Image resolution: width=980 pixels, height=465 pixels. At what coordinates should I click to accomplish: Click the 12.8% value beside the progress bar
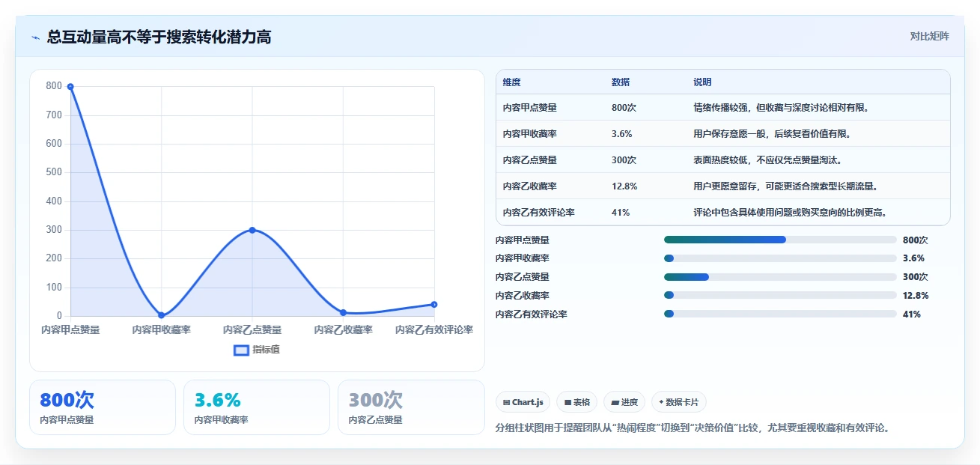pos(916,296)
